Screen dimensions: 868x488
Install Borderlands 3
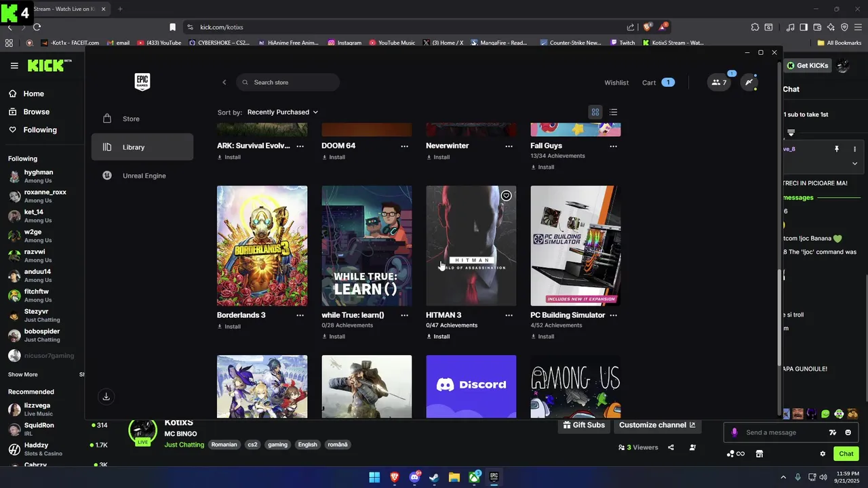click(229, 326)
